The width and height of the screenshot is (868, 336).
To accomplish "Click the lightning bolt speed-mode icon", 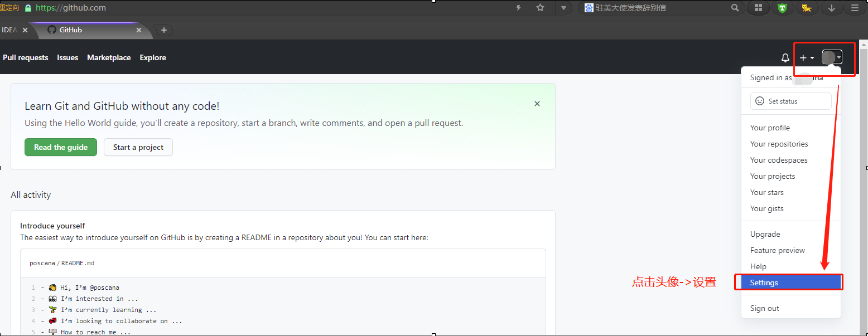I will click(x=518, y=8).
